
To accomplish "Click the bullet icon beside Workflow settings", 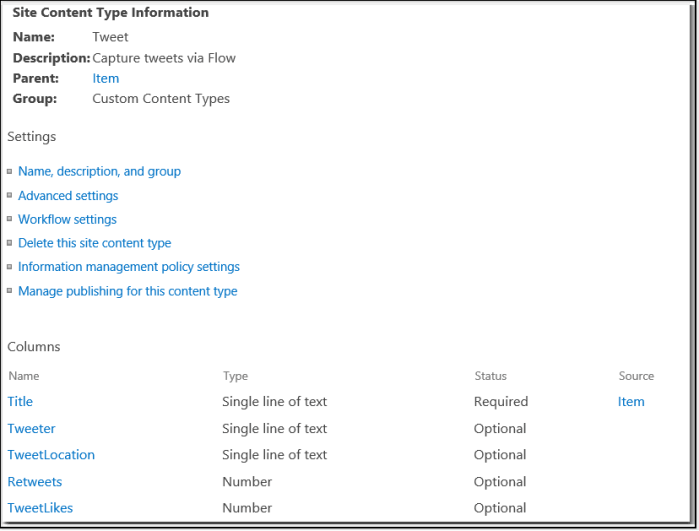I will pyautogui.click(x=9, y=220).
